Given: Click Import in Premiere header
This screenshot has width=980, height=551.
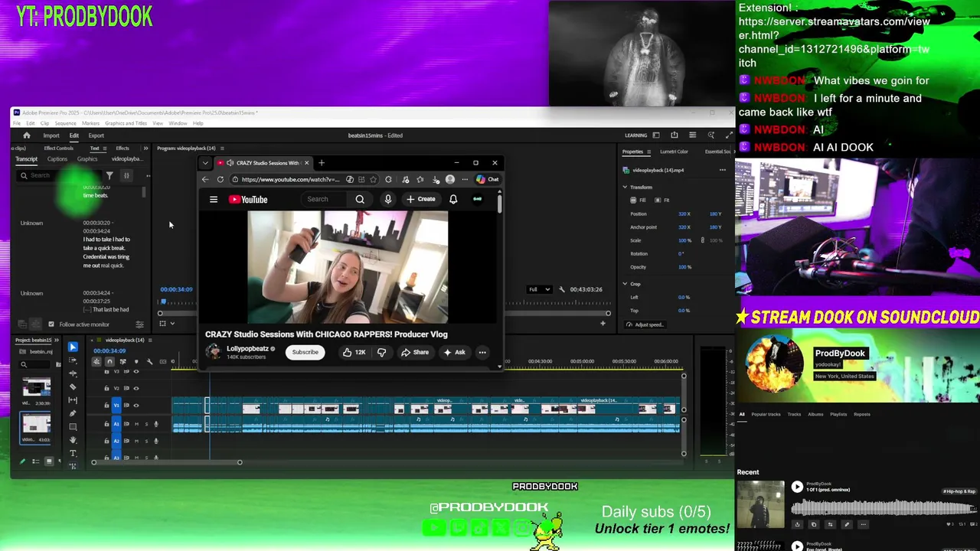Looking at the screenshot, I should [51, 135].
